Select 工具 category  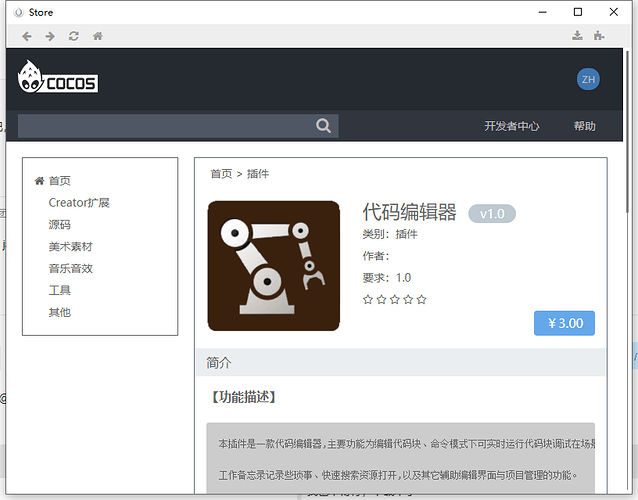(x=60, y=290)
